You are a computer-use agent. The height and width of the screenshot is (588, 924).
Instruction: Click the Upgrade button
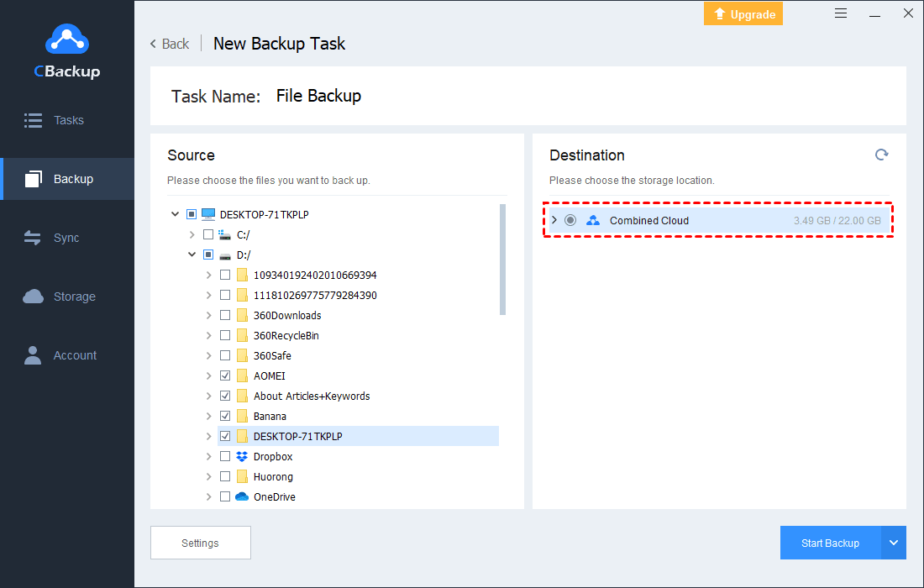pyautogui.click(x=743, y=14)
